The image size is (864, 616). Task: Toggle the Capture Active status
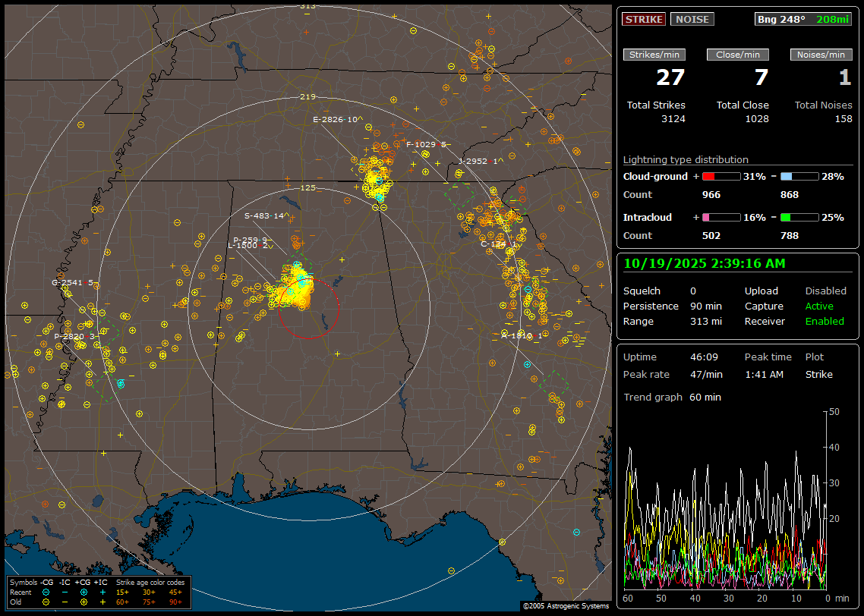click(819, 306)
